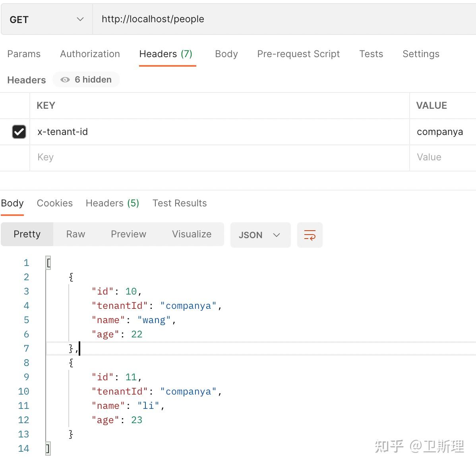Click line number 7 in the gutter
The height and width of the screenshot is (466, 476).
click(26, 349)
